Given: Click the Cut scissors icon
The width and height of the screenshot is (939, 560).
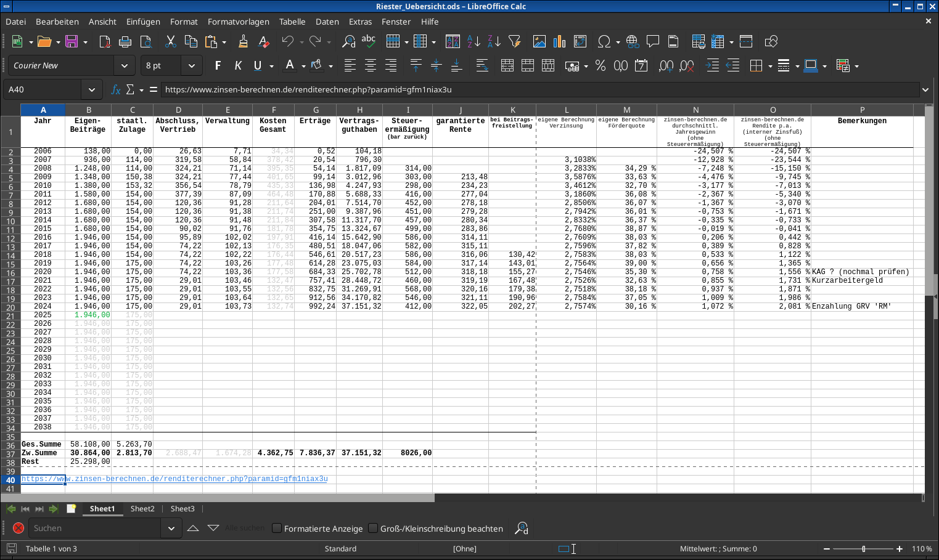Looking at the screenshot, I should 171,42.
